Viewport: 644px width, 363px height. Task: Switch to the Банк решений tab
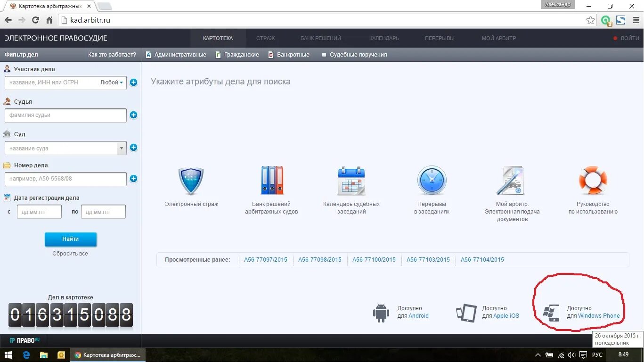pyautogui.click(x=321, y=38)
